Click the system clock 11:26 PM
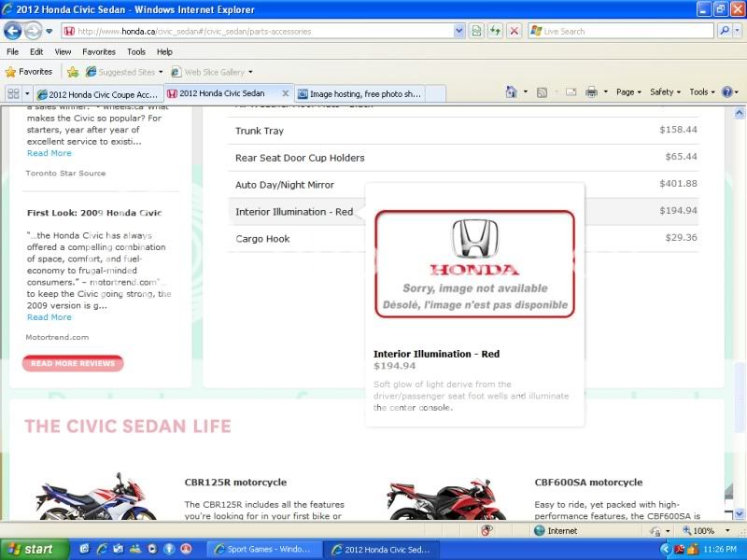This screenshot has width=747, height=560. coord(719,549)
